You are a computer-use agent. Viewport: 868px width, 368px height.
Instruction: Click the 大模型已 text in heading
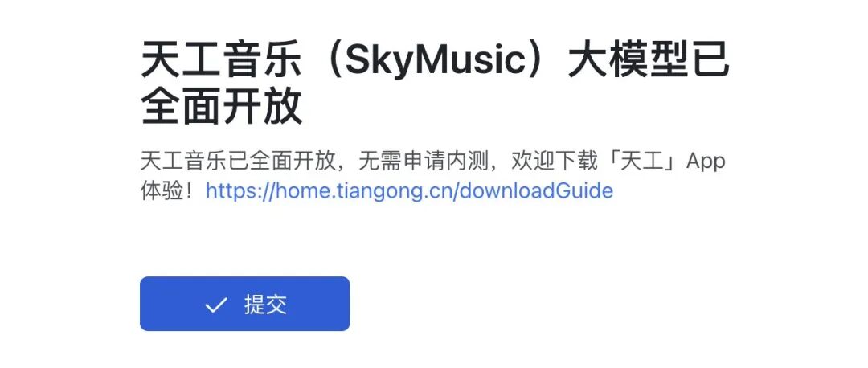point(649,61)
